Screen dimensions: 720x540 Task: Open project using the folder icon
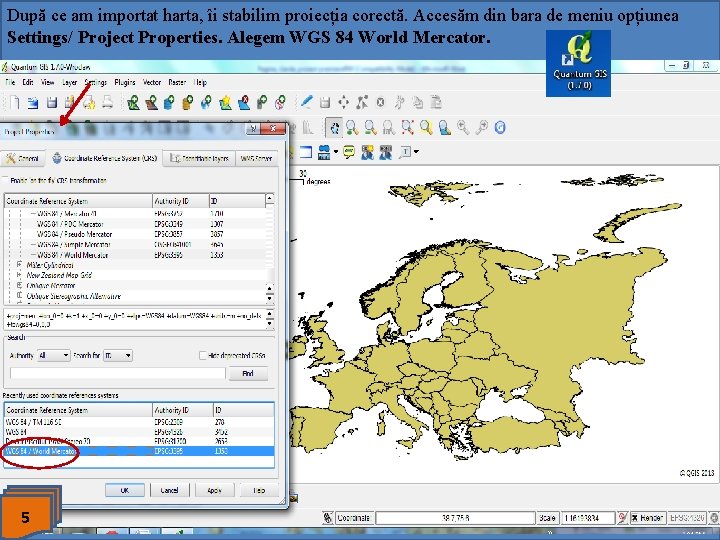click(33, 102)
